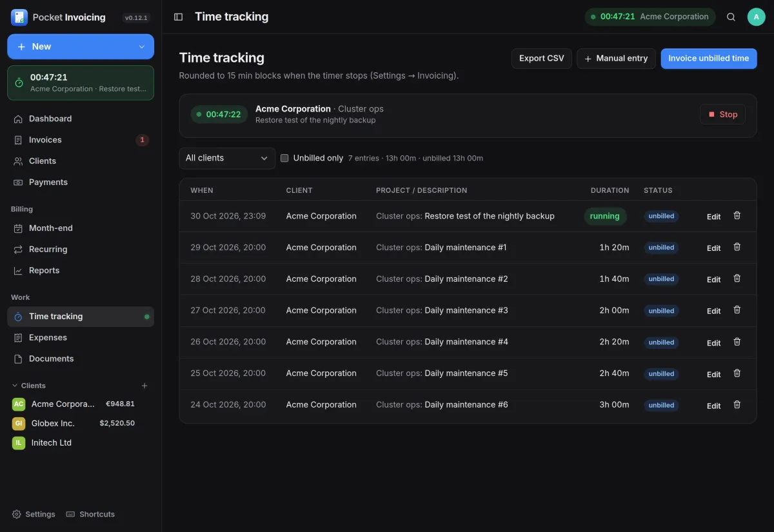Edit the Daily maintenance #5 entry

pyautogui.click(x=713, y=375)
